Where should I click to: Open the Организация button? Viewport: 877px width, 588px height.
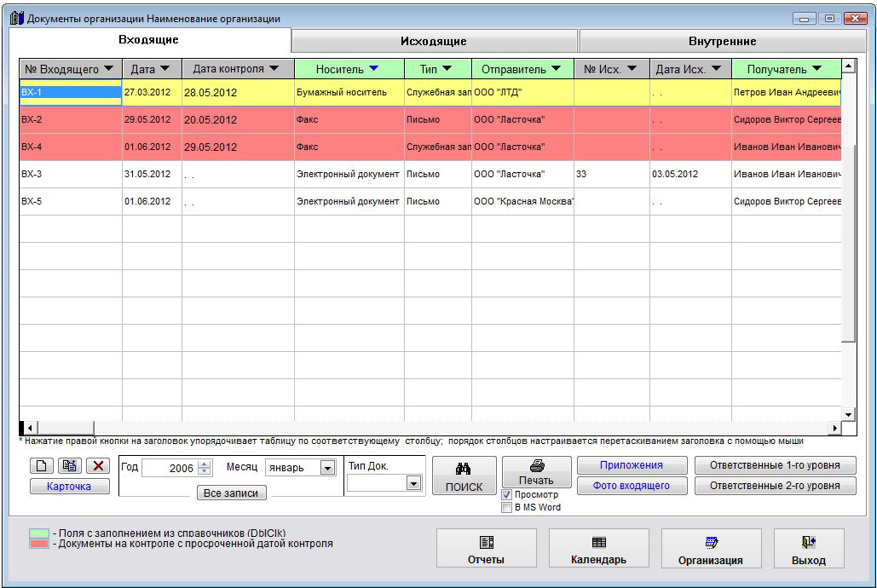[710, 549]
